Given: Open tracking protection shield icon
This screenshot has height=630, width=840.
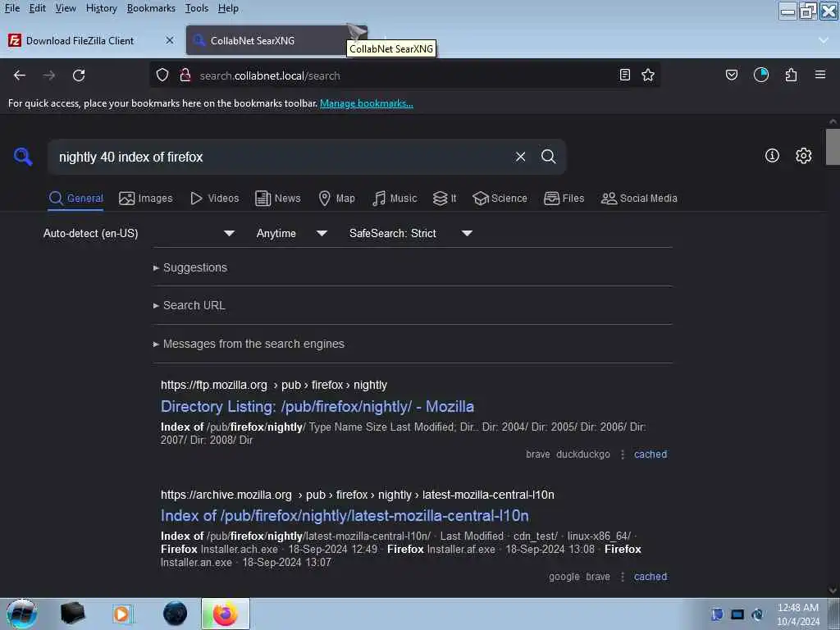Looking at the screenshot, I should coord(162,75).
